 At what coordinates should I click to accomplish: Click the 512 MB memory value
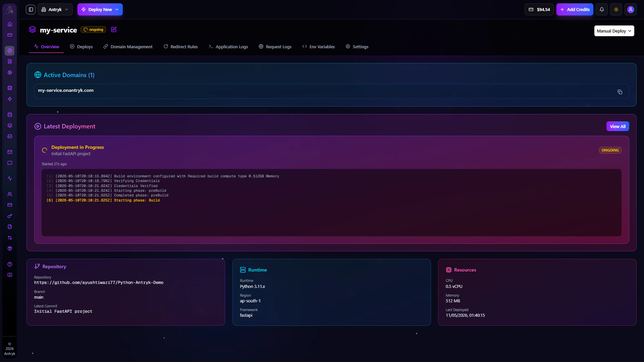(453, 301)
